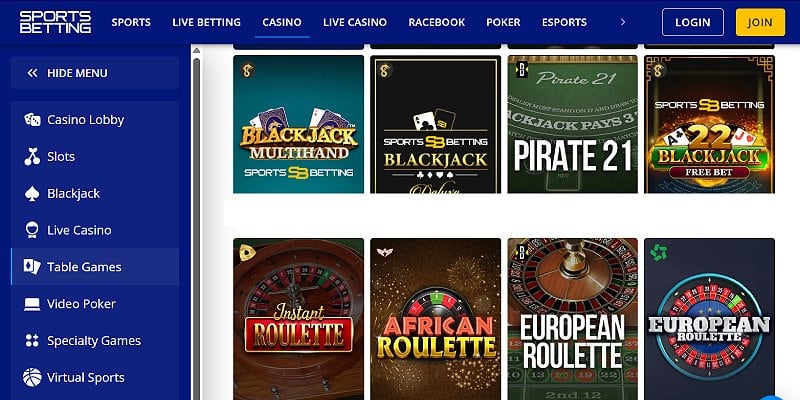Click the Sports Betting logo

56,22
